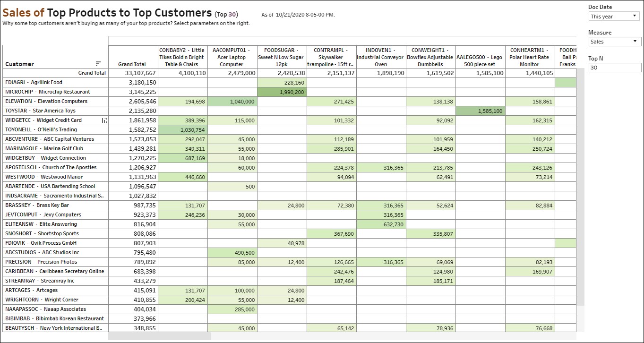Click the FOODSUGAR Sweet N Low header

click(281, 57)
